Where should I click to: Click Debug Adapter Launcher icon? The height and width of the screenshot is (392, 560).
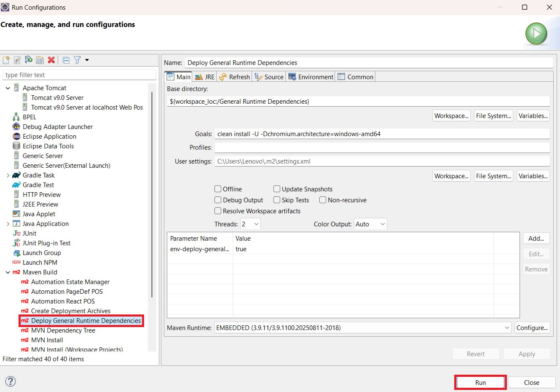16,126
